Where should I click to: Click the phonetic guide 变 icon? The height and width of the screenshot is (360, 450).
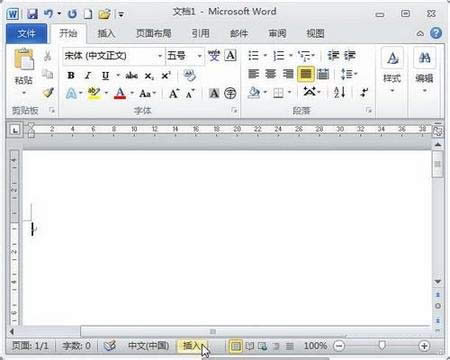tap(214, 55)
